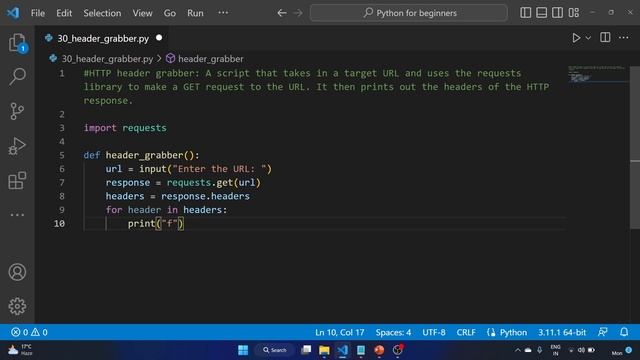Click the editor vertical scrollbar
Viewport: 640px width, 360px height.
coord(635,147)
